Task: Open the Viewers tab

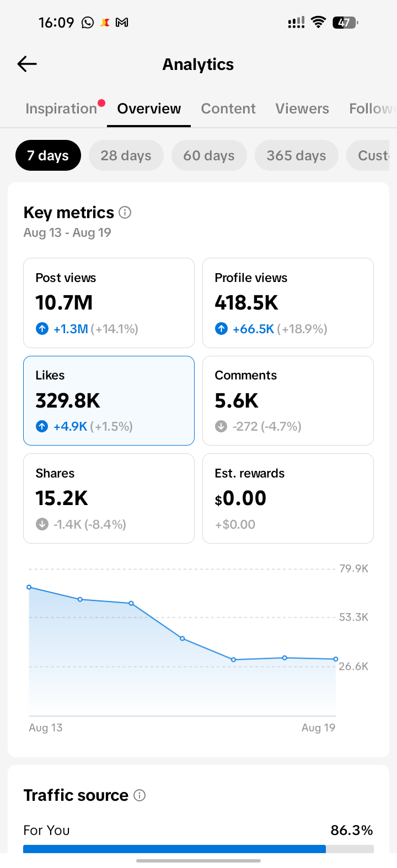Action: pyautogui.click(x=302, y=109)
